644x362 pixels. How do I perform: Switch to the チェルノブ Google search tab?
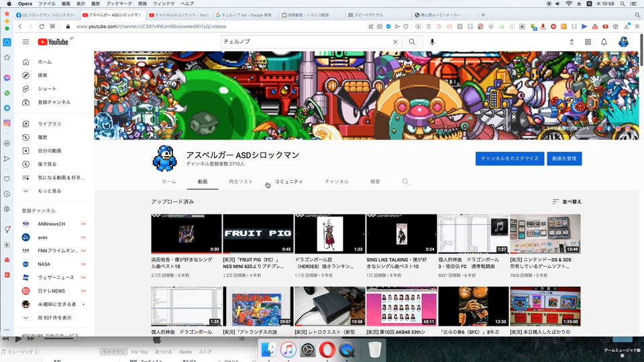(246, 15)
